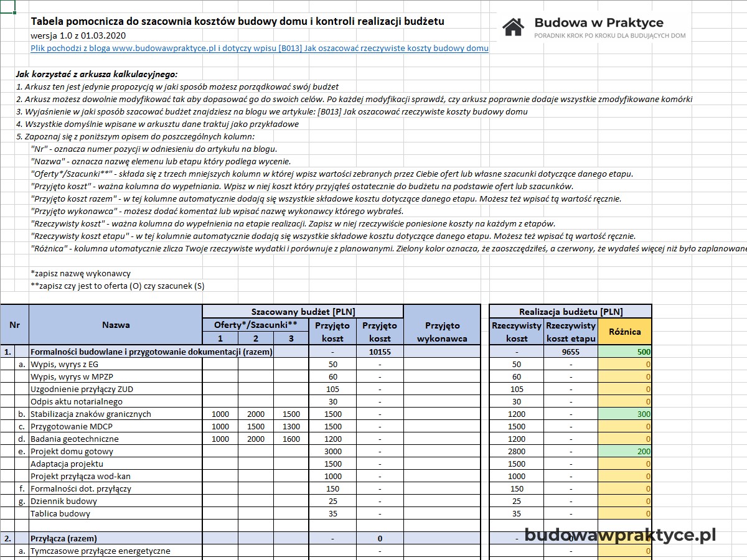
Task: Select the 'Uzgodnienie przyłączy ZUD' cell
Action: tap(116, 389)
